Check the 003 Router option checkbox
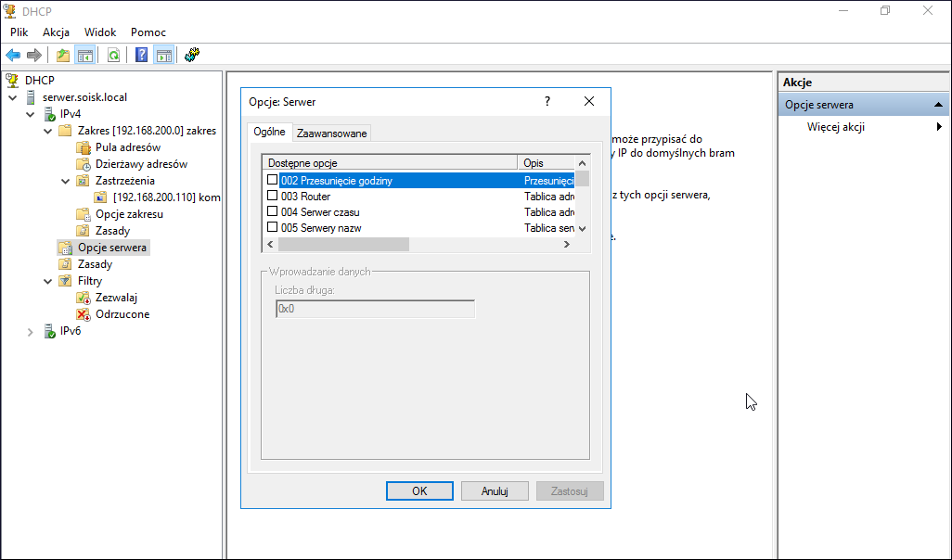This screenshot has height=560, width=952. (x=272, y=196)
